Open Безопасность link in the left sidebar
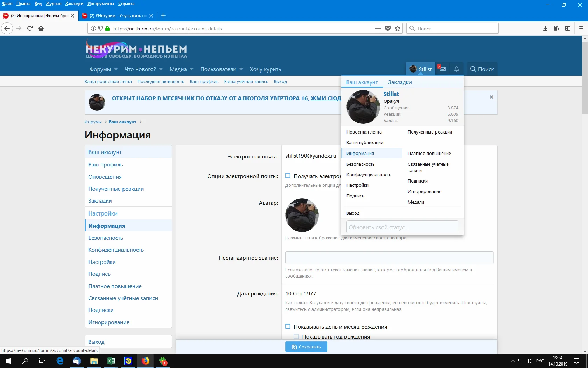 pyautogui.click(x=106, y=238)
